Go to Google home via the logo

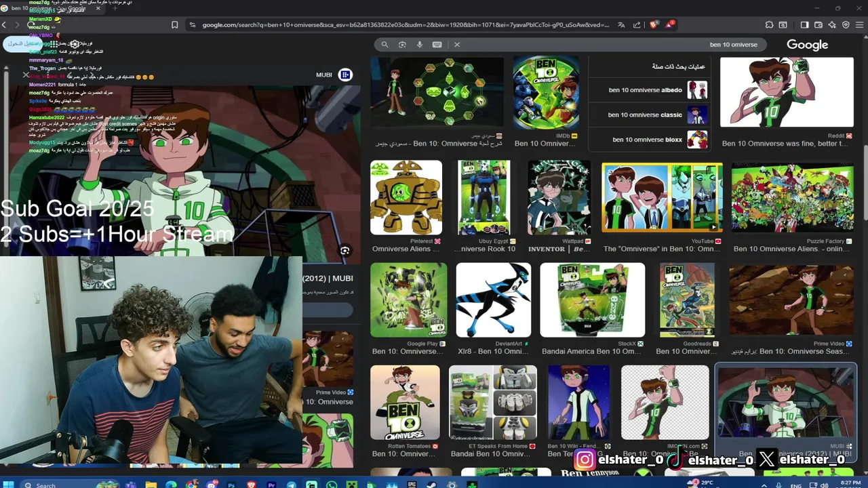(x=807, y=45)
